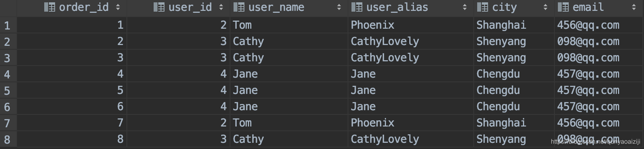Click order_id cell 5 in row 5
The width and height of the screenshot is (644, 149).
point(72,90)
